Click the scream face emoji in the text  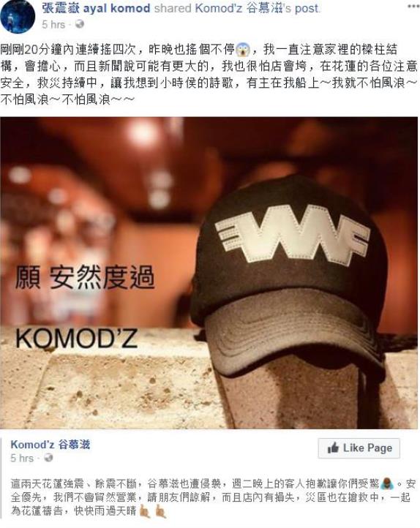[x=242, y=50]
